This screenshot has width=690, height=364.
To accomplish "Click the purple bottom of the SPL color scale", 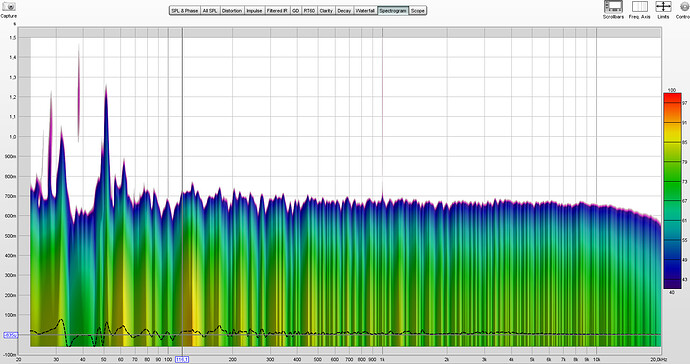I will click(x=672, y=284).
